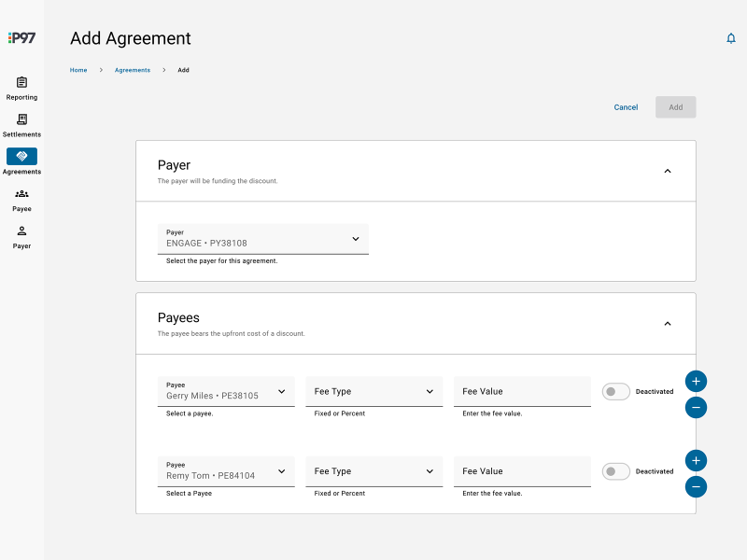Toggle Deactivated switch for Remy Tom
Image resolution: width=747 pixels, height=560 pixels.
pos(615,471)
